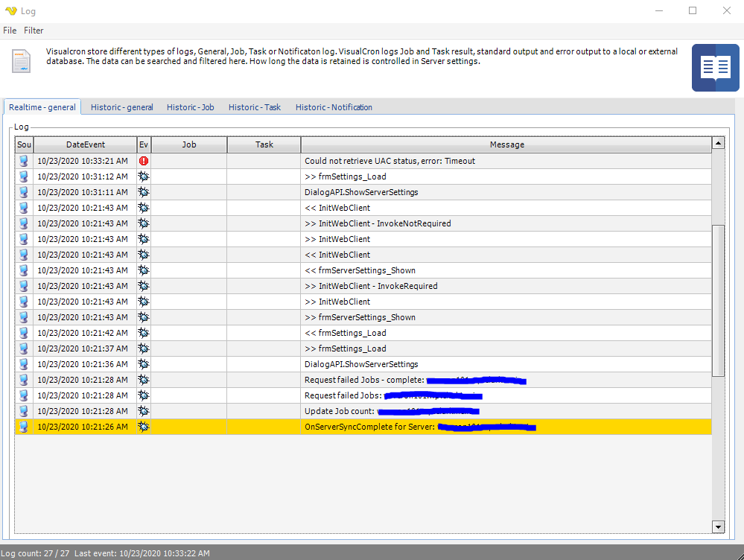Click the Job column header

coord(189,144)
